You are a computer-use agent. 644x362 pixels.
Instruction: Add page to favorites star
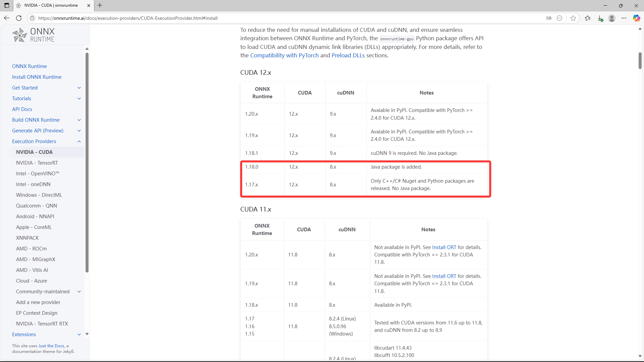[x=573, y=18]
